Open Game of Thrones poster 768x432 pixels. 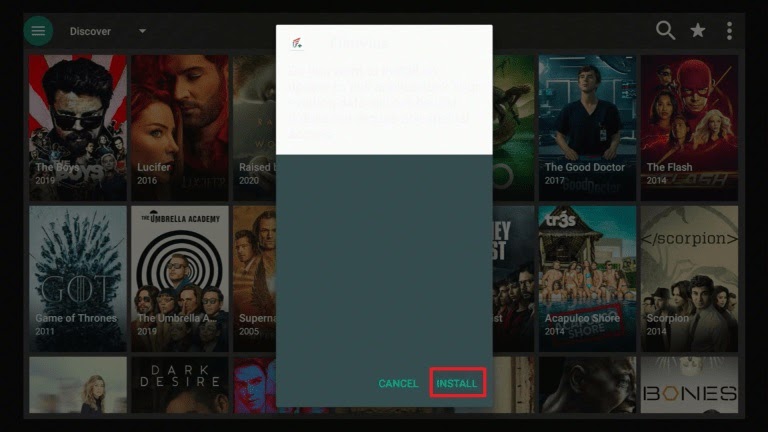(78, 278)
